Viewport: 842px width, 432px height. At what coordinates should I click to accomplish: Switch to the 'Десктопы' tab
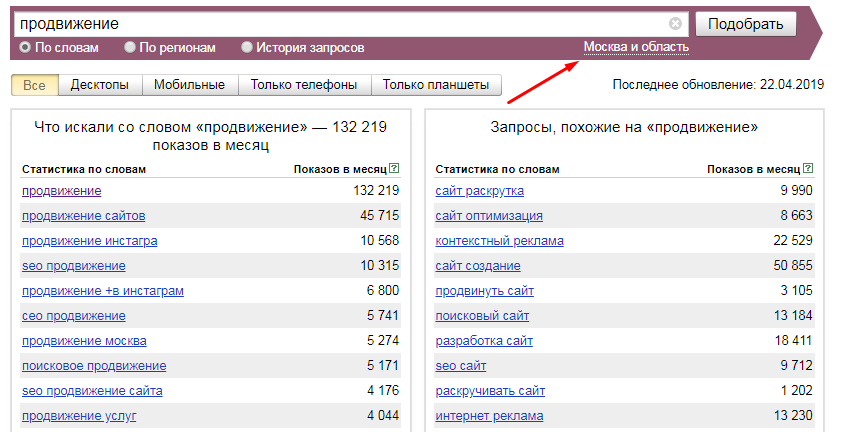tap(100, 85)
